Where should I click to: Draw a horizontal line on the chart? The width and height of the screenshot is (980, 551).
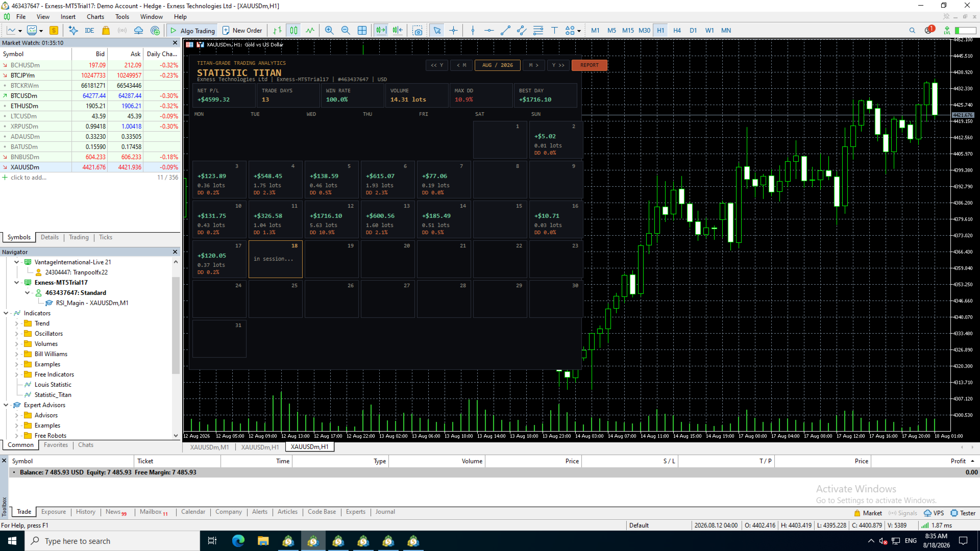489,31
